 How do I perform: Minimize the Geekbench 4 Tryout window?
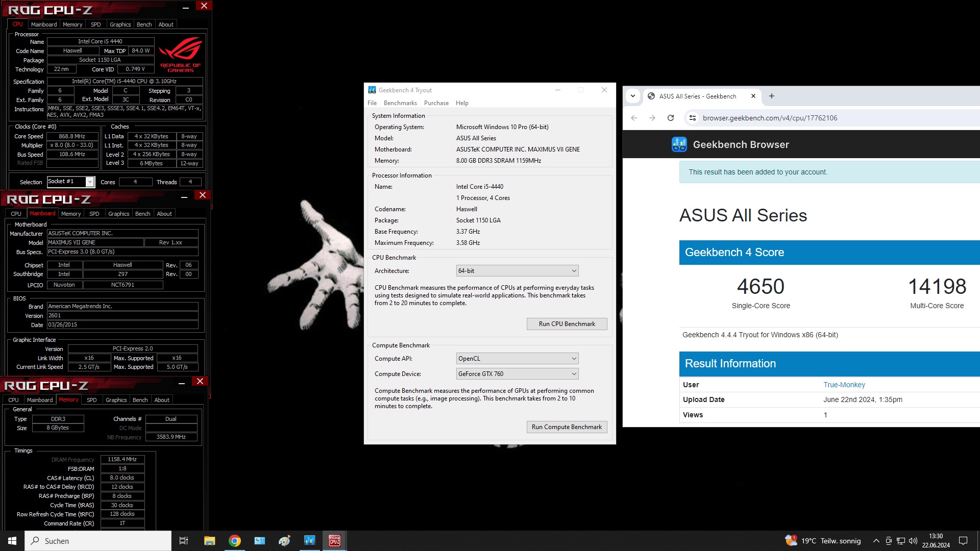558,90
